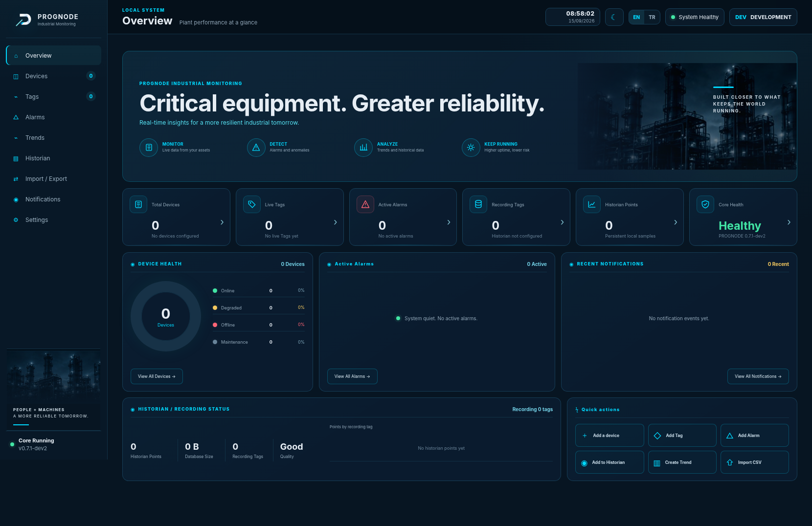
Task: Click the Historian Points chart icon
Action: [592, 204]
